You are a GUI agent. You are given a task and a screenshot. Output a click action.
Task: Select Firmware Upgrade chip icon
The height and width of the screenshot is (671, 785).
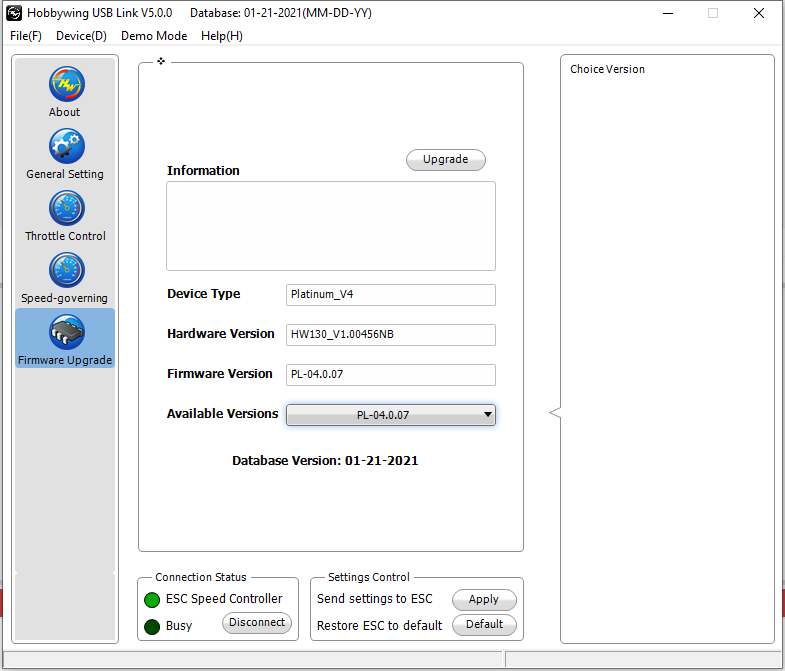tap(66, 333)
